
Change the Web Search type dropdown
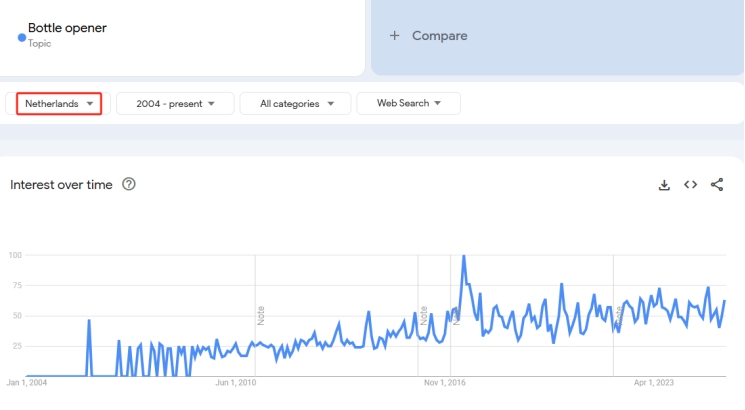408,103
